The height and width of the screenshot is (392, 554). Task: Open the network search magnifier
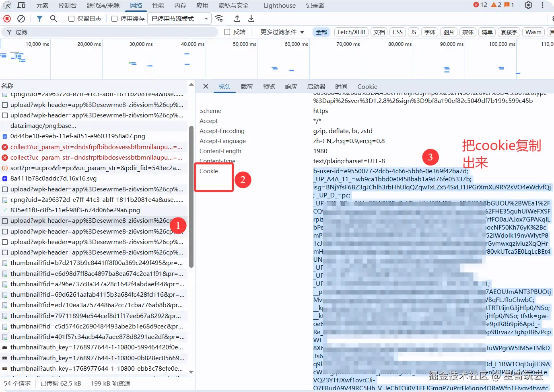54,18
